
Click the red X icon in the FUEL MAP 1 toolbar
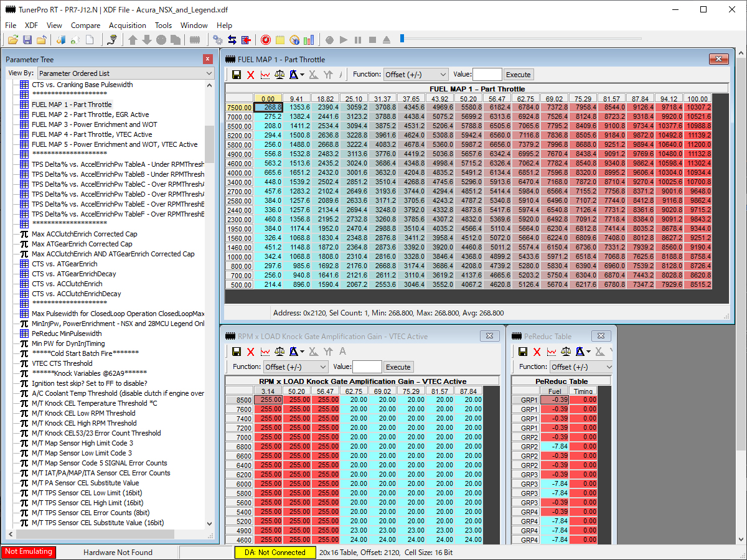click(251, 75)
